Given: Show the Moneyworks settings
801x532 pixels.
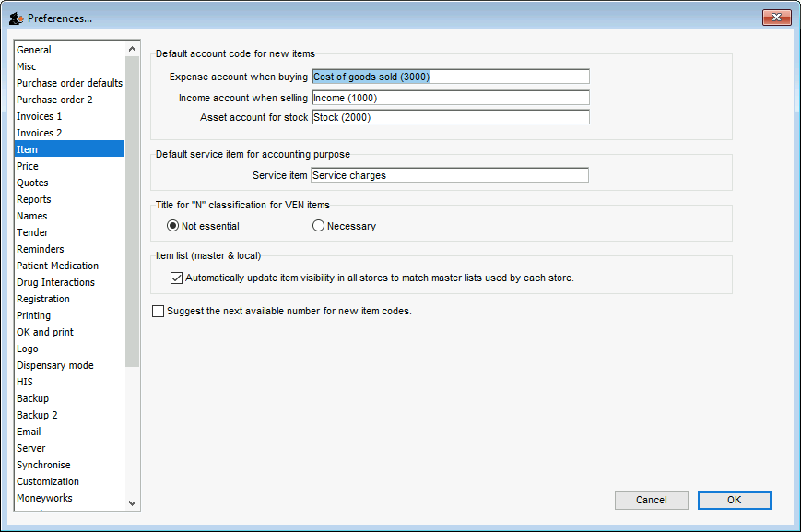Looking at the screenshot, I should [44, 498].
